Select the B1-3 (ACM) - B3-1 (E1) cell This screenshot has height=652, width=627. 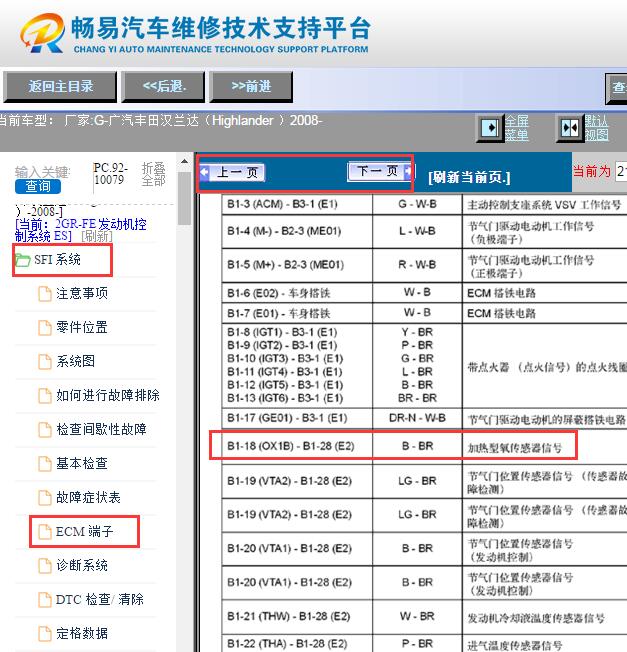click(297, 205)
